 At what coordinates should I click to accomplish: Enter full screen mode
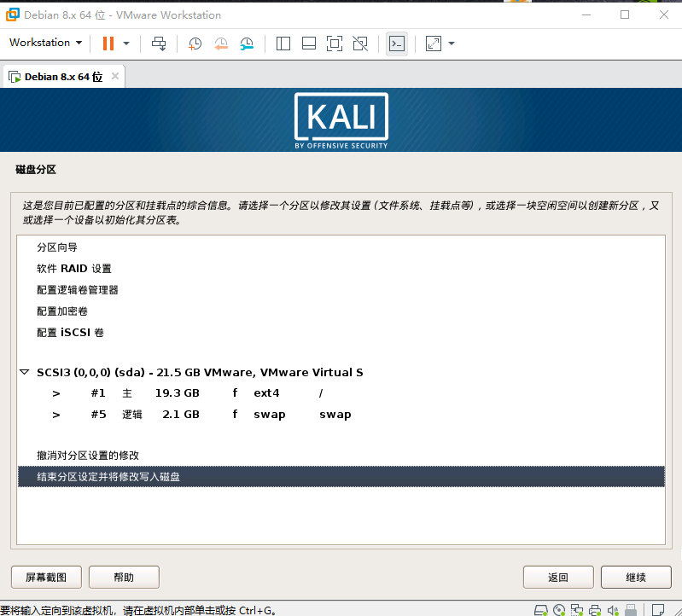coord(335,44)
